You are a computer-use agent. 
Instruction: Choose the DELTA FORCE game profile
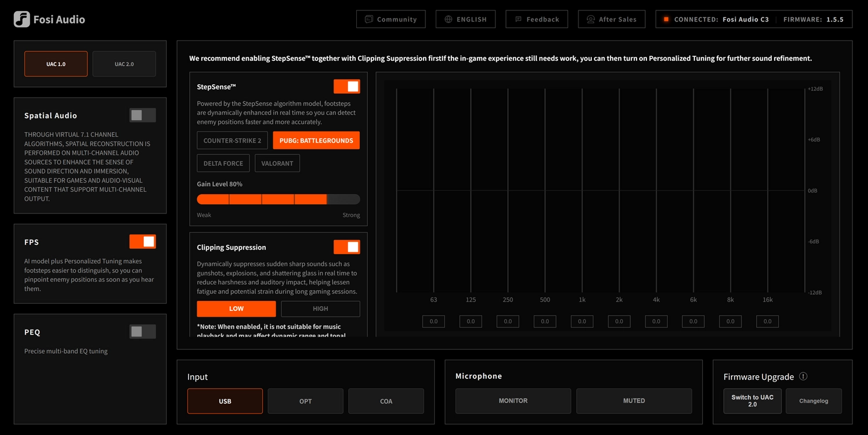point(223,163)
